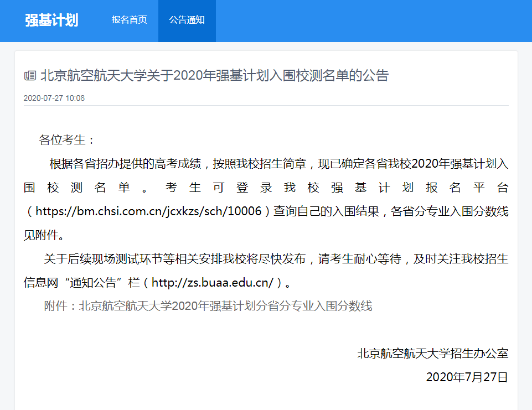
Task: Click the 强基计划 site logo
Action: [51, 20]
